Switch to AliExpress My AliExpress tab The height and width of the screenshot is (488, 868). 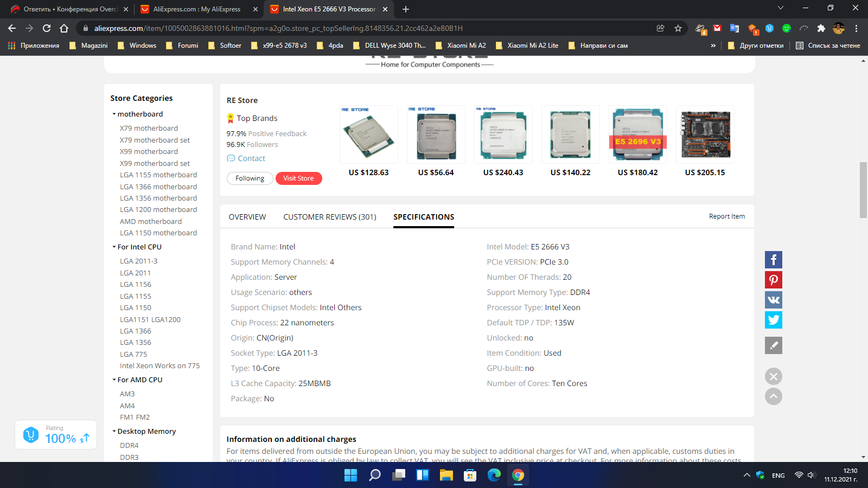[x=196, y=9]
